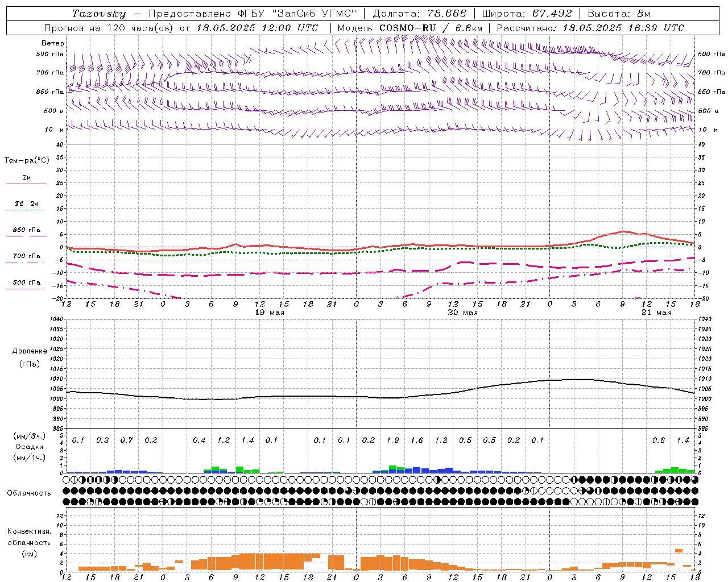Click the 3-hour precipitation value 1.6
728x582 pixels.
(417, 440)
